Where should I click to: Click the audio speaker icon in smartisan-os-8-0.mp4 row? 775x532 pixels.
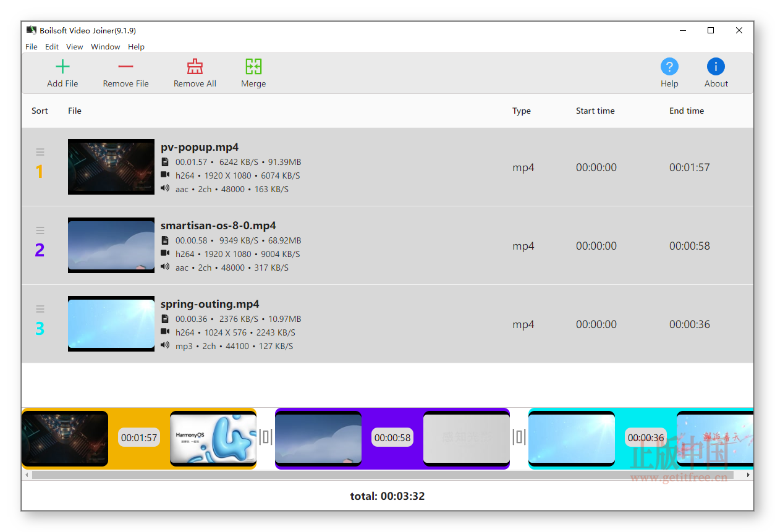click(165, 266)
